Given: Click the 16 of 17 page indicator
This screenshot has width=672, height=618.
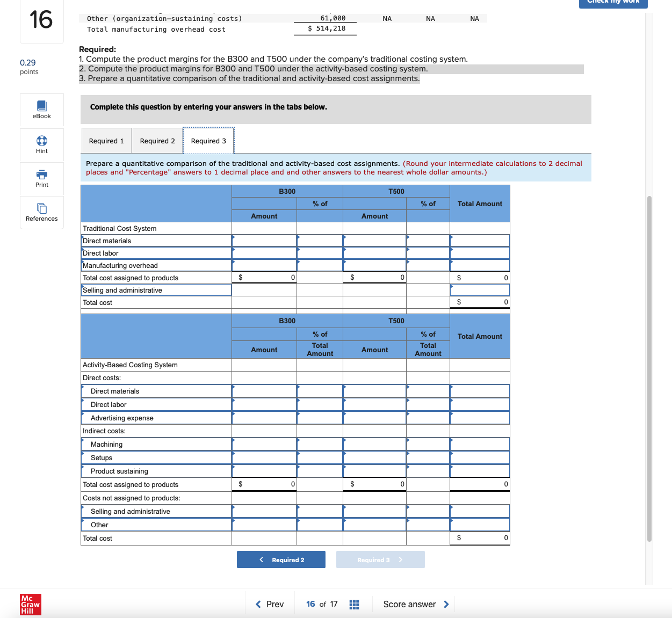Looking at the screenshot, I should pyautogui.click(x=321, y=604).
